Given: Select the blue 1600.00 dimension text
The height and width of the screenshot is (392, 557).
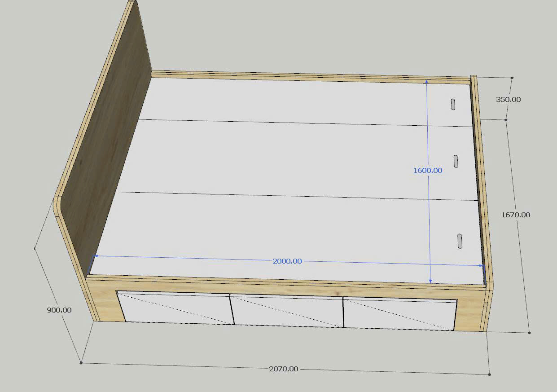Looking at the screenshot, I should (x=427, y=170).
